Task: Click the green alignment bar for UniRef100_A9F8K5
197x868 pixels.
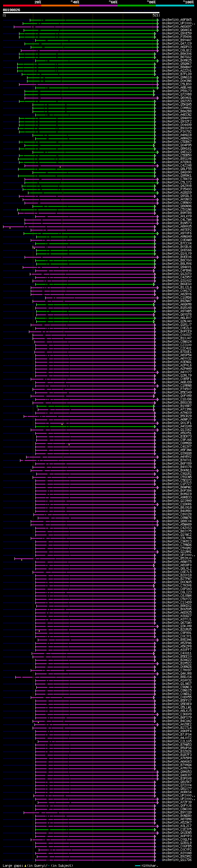Action: [94, 20]
